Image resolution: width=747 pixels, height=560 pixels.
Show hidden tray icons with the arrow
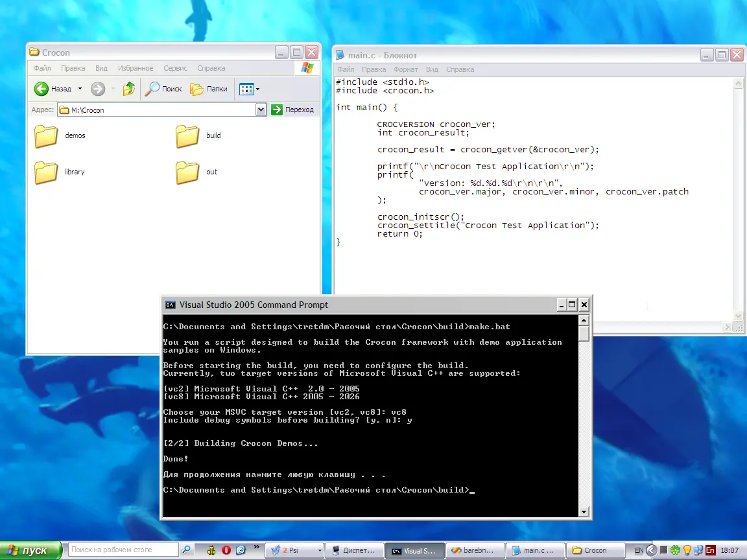[x=651, y=550]
